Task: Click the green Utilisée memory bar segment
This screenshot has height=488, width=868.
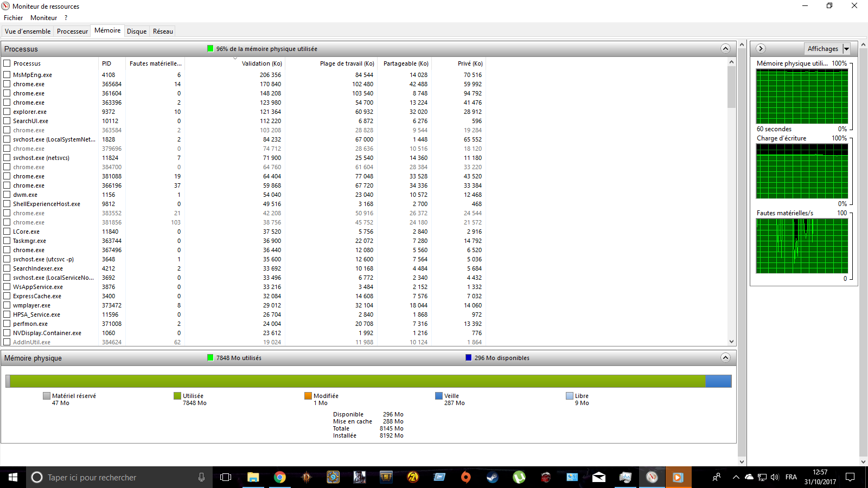Action: point(358,381)
